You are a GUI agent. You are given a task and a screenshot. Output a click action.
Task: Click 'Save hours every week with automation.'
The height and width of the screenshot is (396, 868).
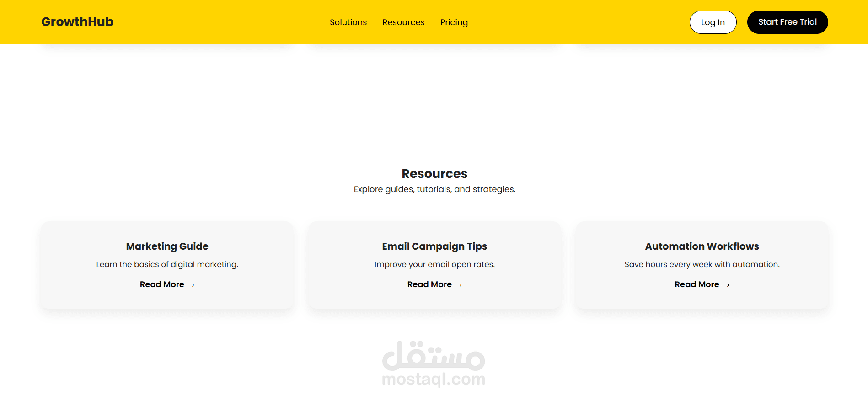pyautogui.click(x=702, y=264)
